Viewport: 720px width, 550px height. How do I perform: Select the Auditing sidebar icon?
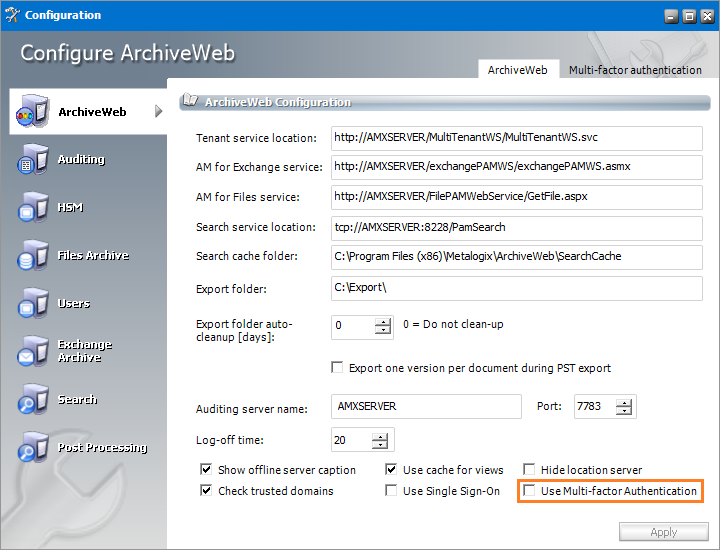pyautogui.click(x=32, y=159)
